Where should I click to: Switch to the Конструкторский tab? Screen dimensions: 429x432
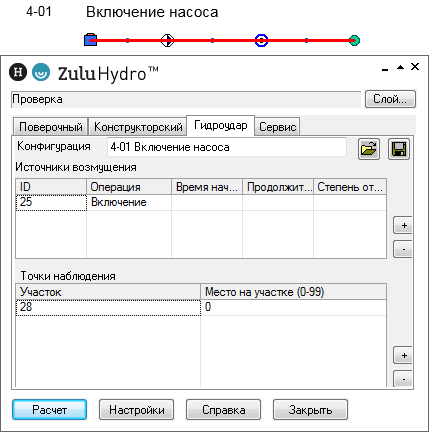point(138,127)
